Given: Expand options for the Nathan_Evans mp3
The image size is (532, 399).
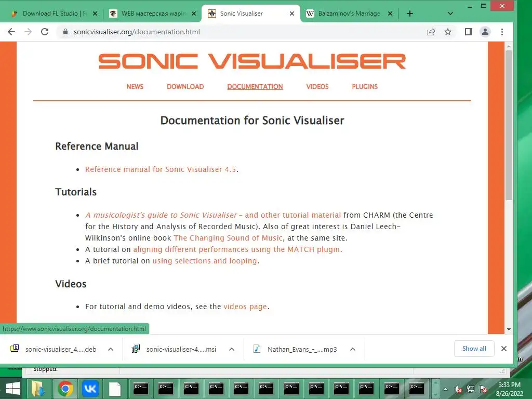Looking at the screenshot, I should tap(353, 349).
